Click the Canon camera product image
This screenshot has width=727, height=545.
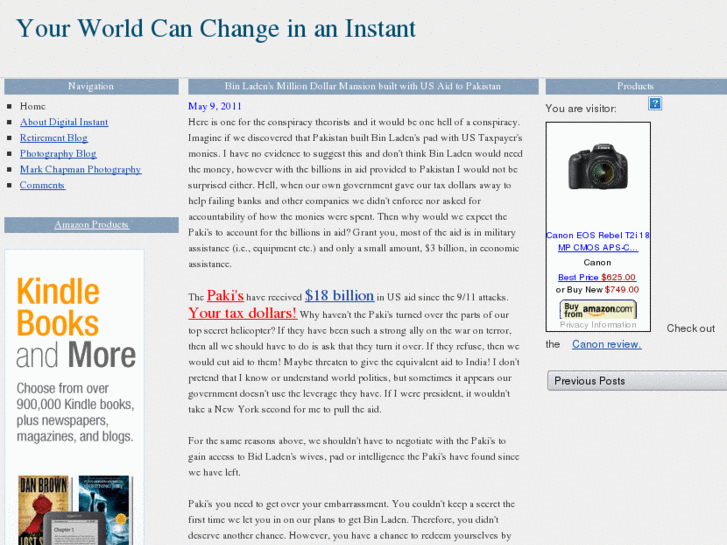(x=598, y=167)
